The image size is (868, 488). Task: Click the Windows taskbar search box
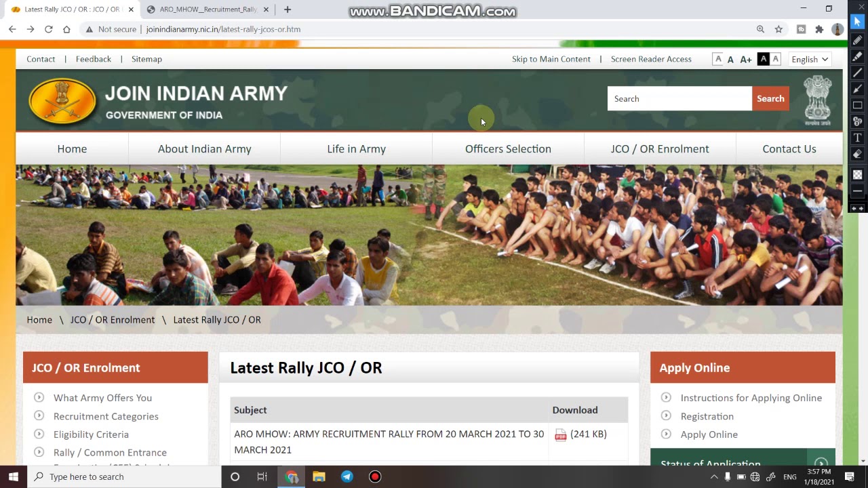coord(125,476)
